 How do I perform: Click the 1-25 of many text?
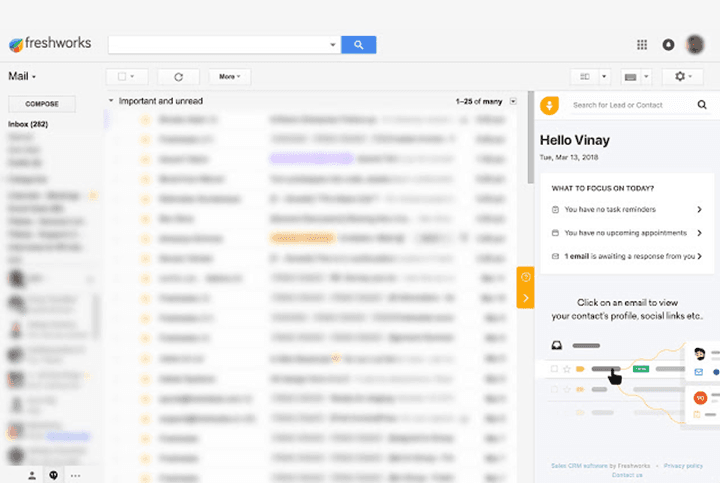pos(479,101)
